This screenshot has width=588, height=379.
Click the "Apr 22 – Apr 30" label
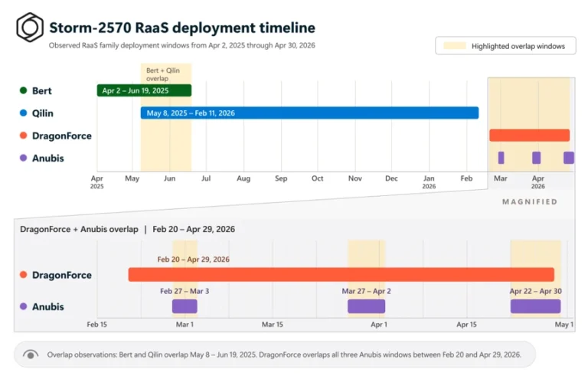(x=535, y=291)
